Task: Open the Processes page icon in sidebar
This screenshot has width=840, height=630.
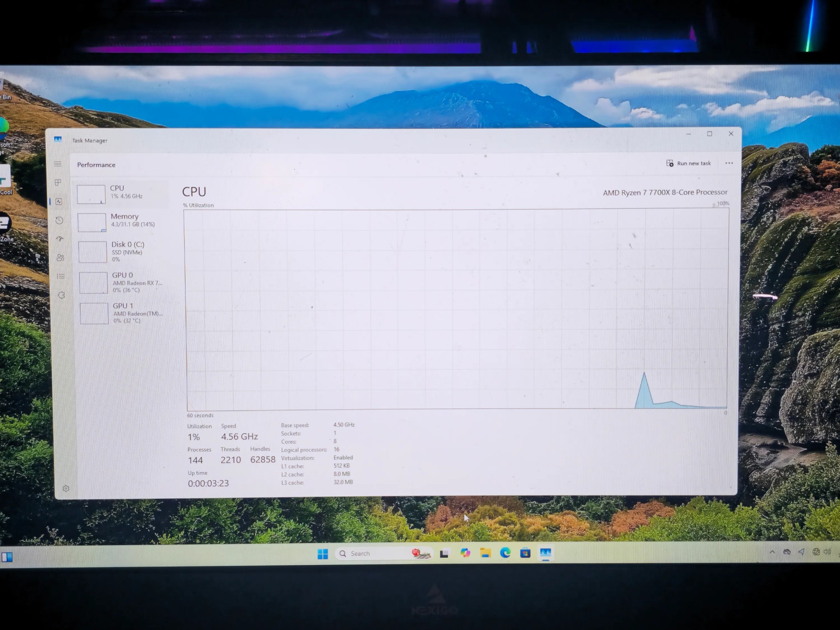Action: pyautogui.click(x=58, y=182)
